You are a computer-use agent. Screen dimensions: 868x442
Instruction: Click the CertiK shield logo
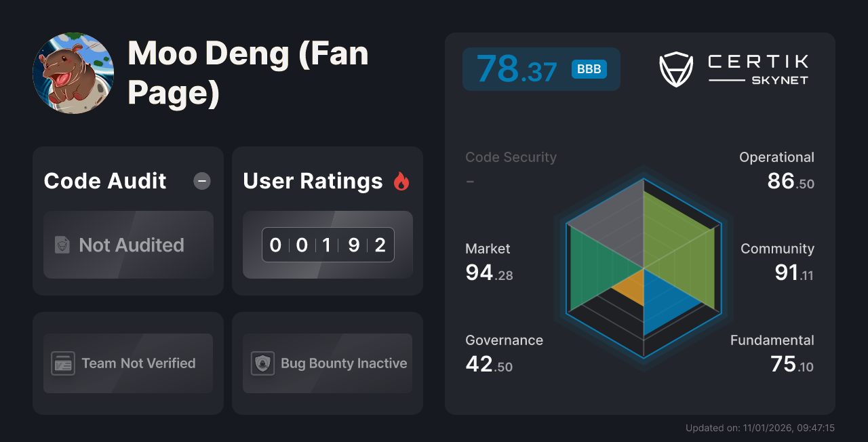pos(676,68)
